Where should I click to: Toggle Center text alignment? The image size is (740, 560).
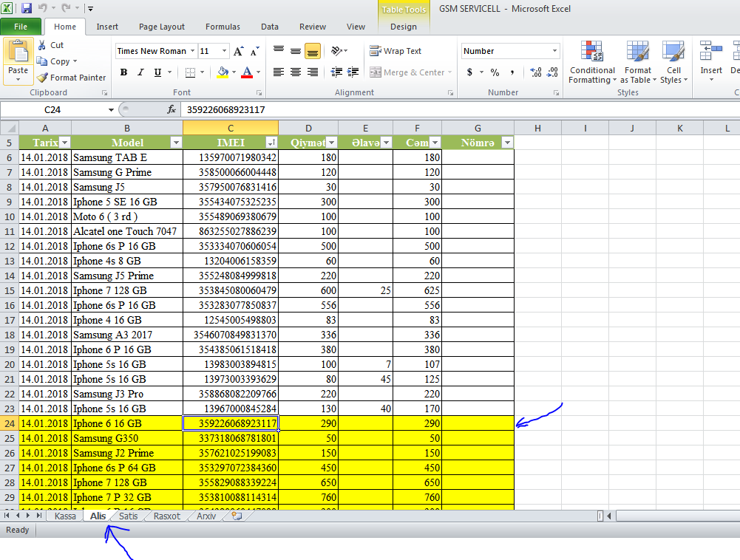coord(296,72)
